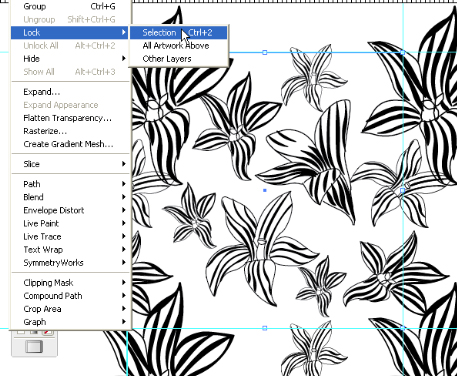Viewport: 457px width, 376px height.
Task: Select Lock Selection in the submenu
Action: (178, 33)
